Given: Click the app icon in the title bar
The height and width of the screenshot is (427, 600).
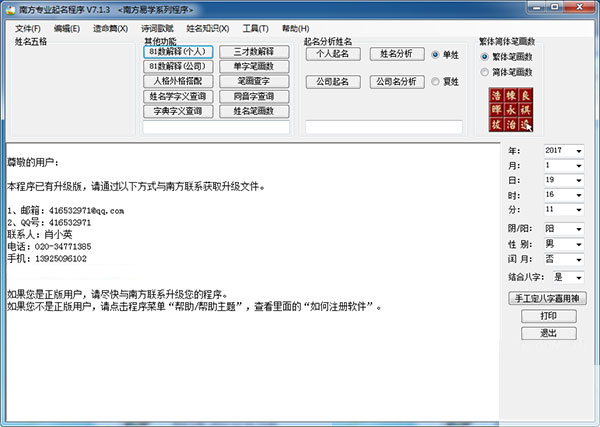Looking at the screenshot, I should click(x=10, y=10).
